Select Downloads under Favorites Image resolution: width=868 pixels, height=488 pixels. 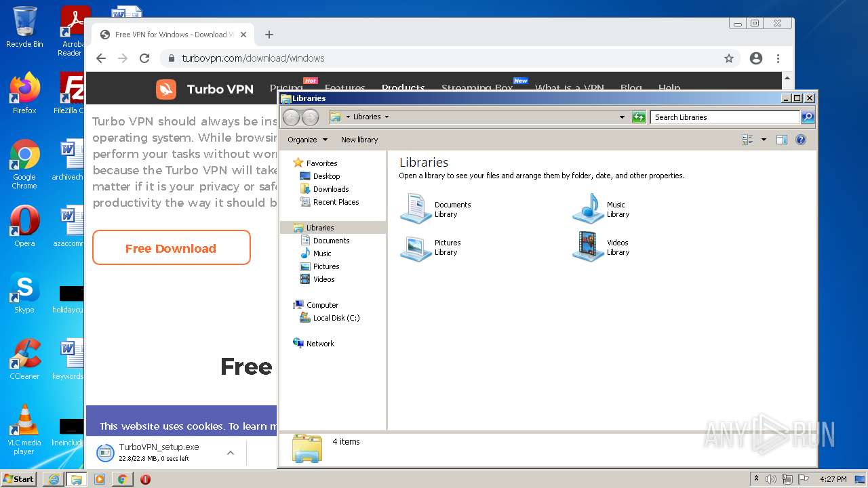324,189
